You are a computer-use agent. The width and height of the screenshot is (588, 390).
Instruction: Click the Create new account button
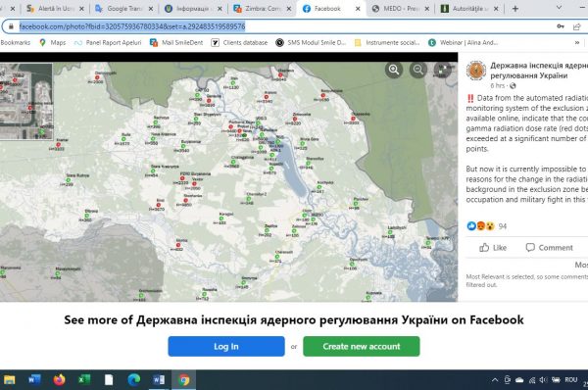[x=362, y=346]
